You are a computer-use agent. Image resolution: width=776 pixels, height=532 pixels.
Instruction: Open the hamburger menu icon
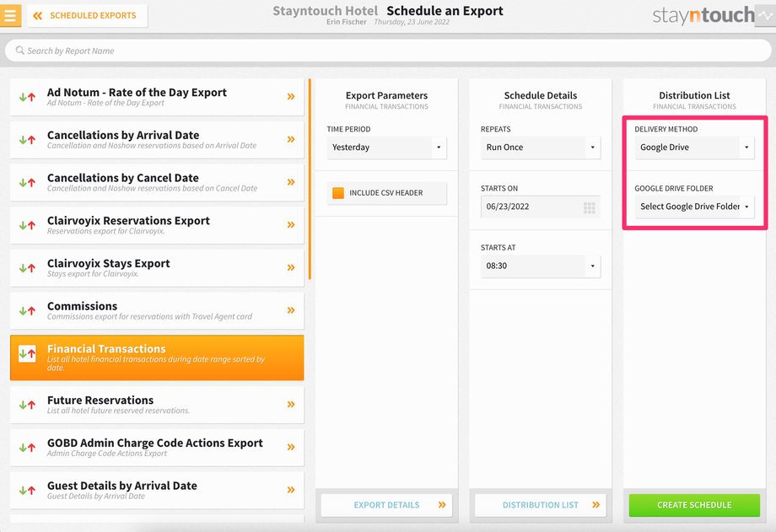(10, 15)
